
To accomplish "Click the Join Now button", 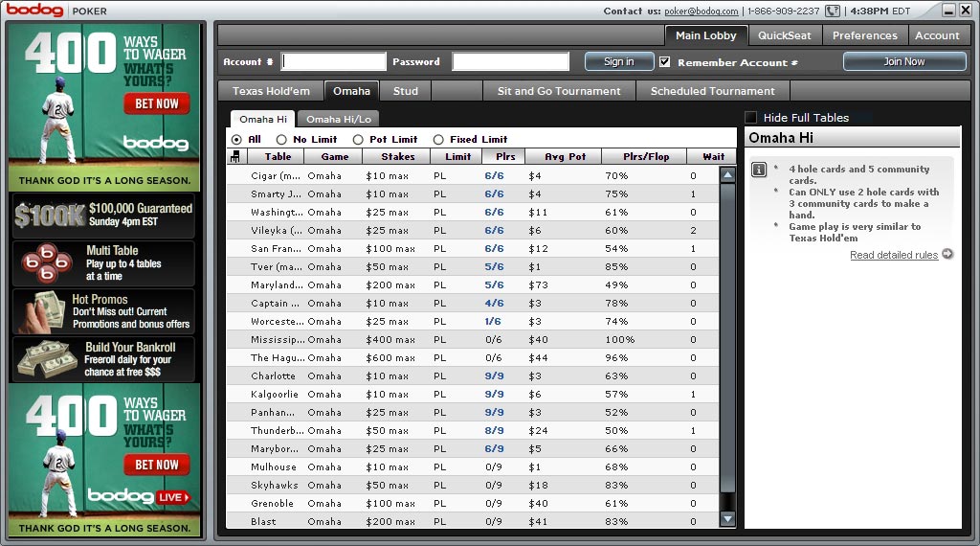I will pos(903,61).
